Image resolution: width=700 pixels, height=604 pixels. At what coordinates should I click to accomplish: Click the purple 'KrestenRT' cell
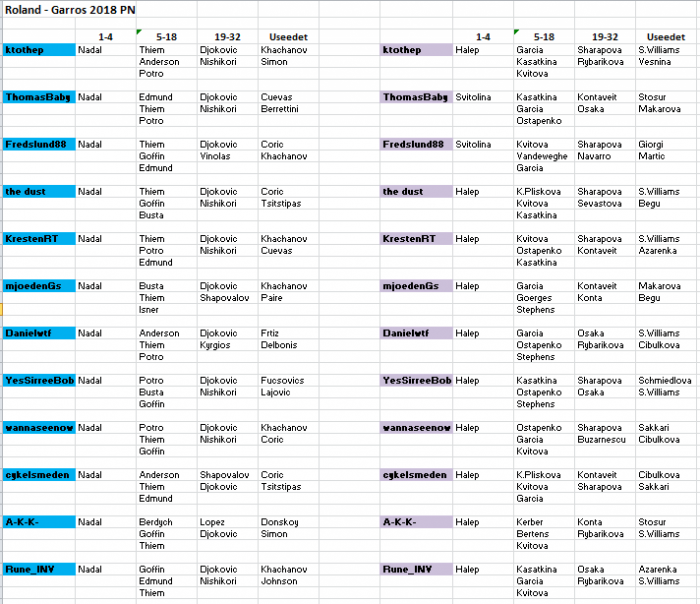pyautogui.click(x=416, y=239)
